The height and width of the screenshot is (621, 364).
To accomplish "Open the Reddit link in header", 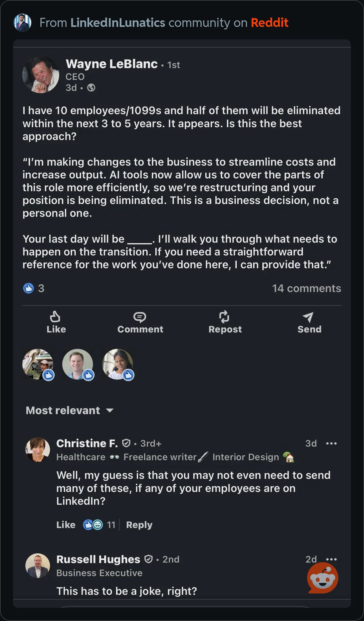I will point(269,23).
